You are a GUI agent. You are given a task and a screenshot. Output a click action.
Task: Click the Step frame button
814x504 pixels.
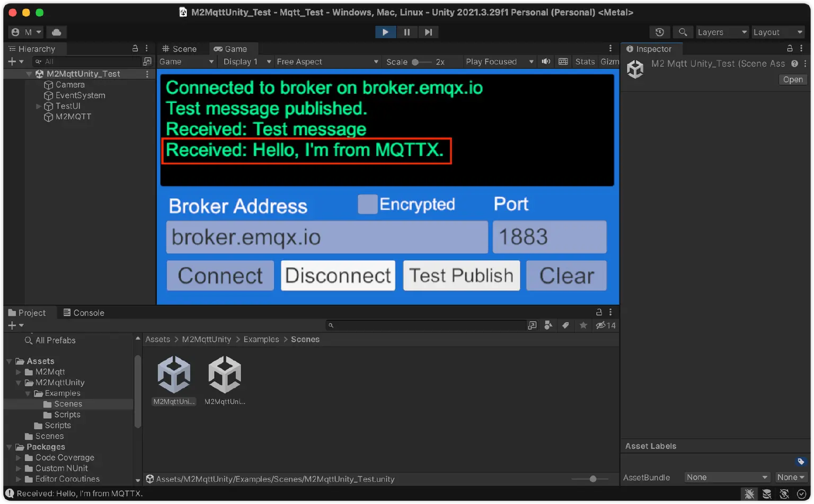(x=428, y=32)
